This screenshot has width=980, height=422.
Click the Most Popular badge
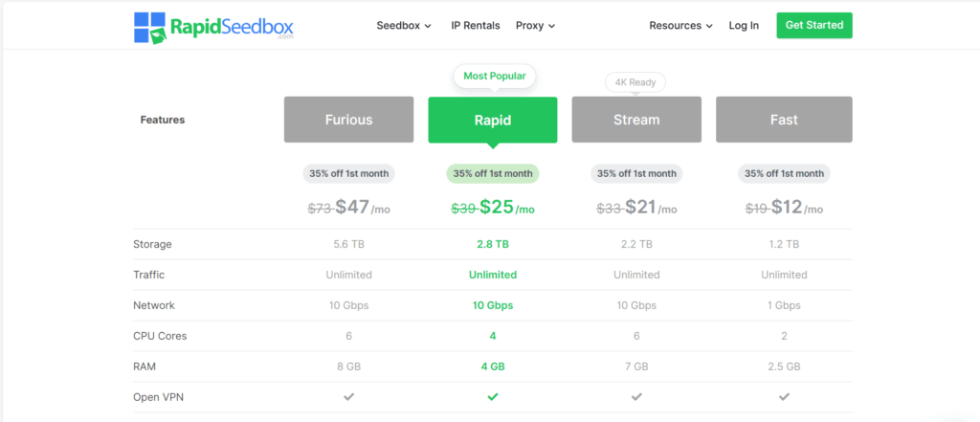[495, 77]
